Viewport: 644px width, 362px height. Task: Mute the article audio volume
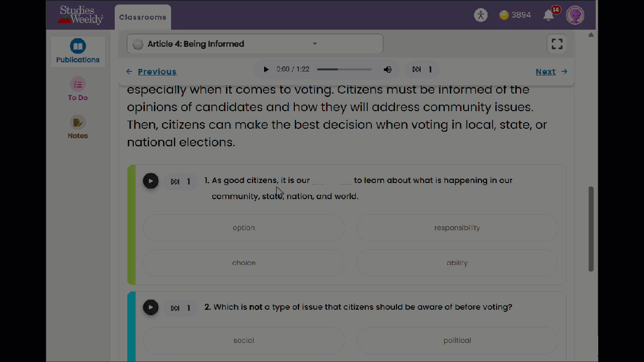[387, 69]
